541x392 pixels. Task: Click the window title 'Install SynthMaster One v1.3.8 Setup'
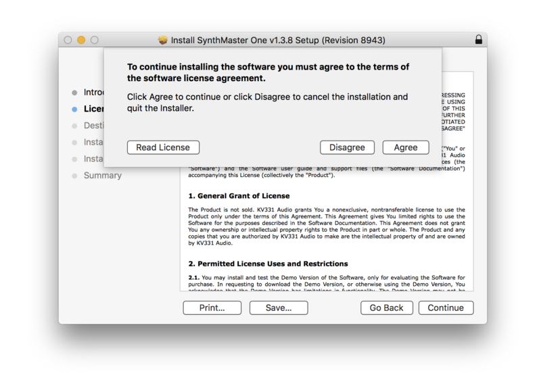tap(278, 41)
